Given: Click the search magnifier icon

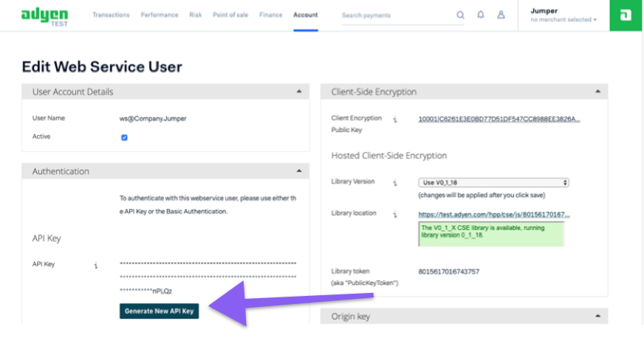Looking at the screenshot, I should tap(460, 15).
